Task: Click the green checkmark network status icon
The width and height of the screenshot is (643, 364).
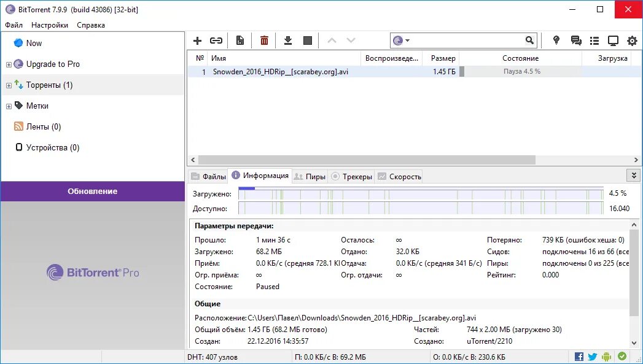Action: tap(622, 356)
